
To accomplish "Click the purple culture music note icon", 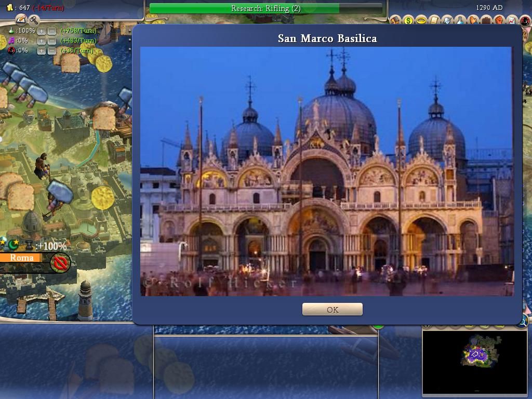I will click(x=11, y=41).
